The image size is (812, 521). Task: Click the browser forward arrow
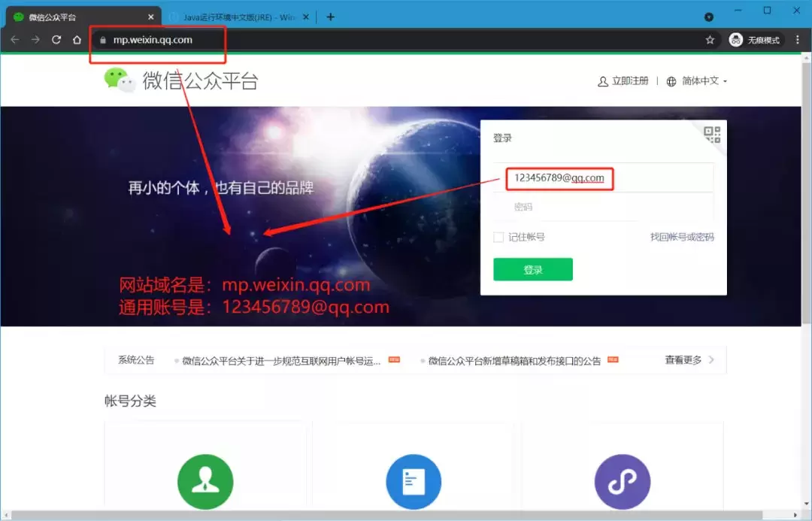pyautogui.click(x=35, y=40)
